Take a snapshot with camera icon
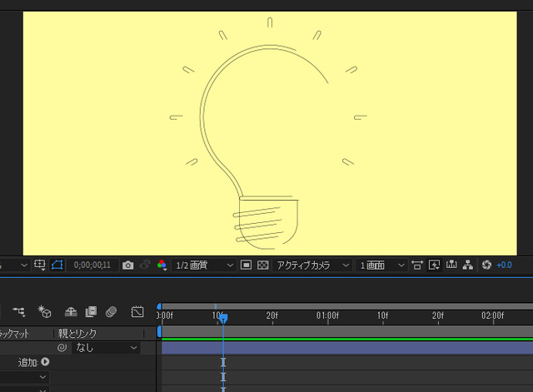Screen dimensions: 533x392 click(127, 265)
